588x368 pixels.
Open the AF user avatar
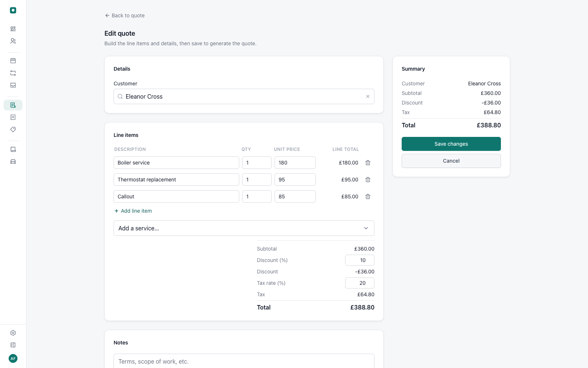[13, 358]
